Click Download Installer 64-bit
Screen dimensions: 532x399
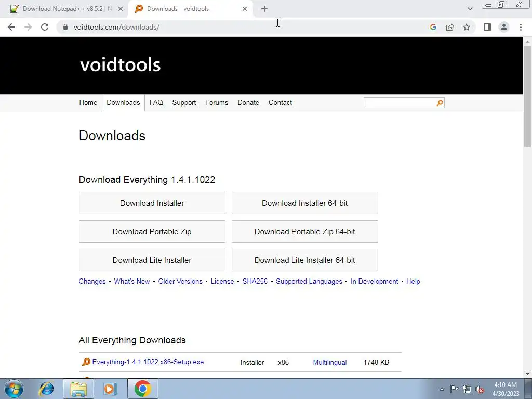(304, 203)
